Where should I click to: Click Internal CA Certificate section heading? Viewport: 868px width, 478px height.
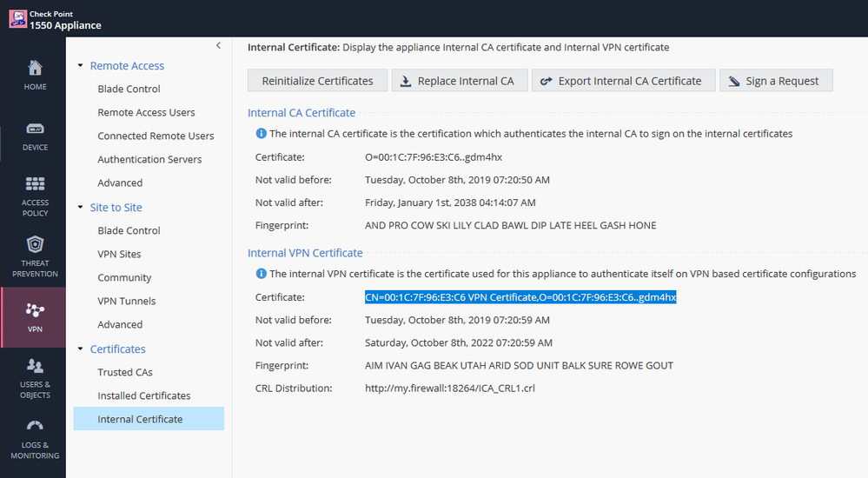point(301,112)
